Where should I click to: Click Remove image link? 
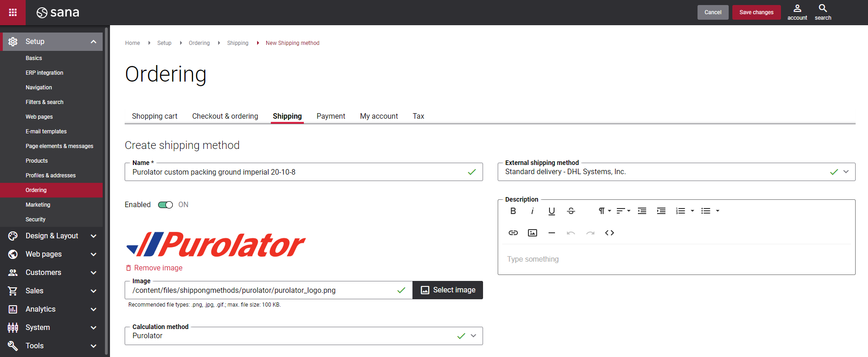click(x=154, y=268)
